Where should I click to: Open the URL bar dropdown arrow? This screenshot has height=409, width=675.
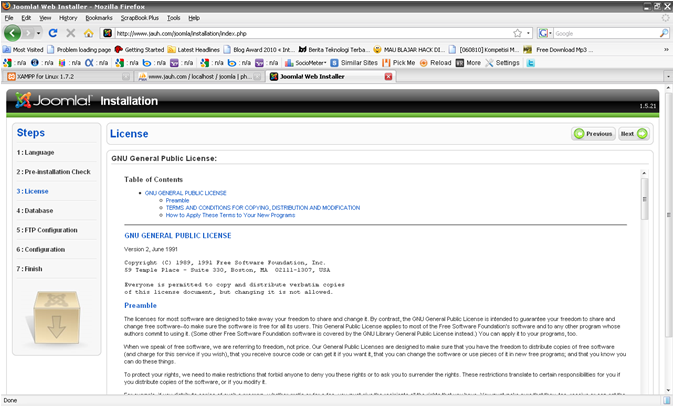point(528,33)
